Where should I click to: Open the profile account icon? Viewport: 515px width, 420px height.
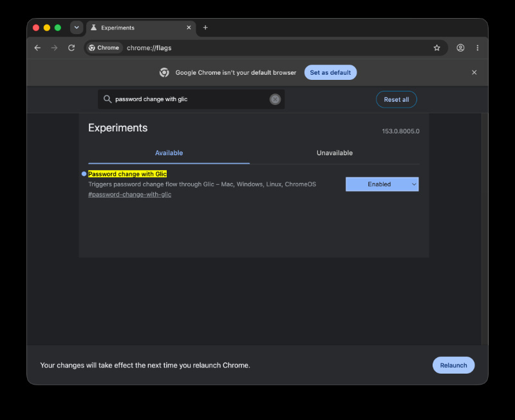tap(460, 48)
